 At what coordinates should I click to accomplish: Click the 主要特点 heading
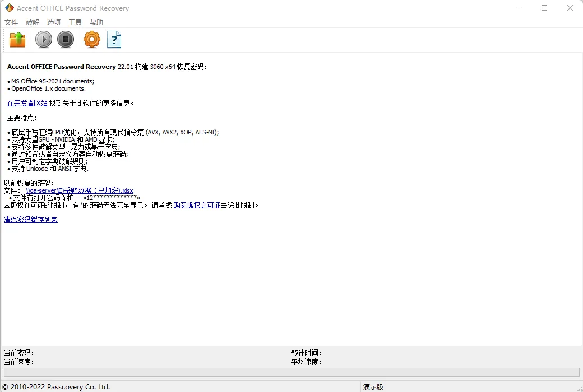pos(22,118)
